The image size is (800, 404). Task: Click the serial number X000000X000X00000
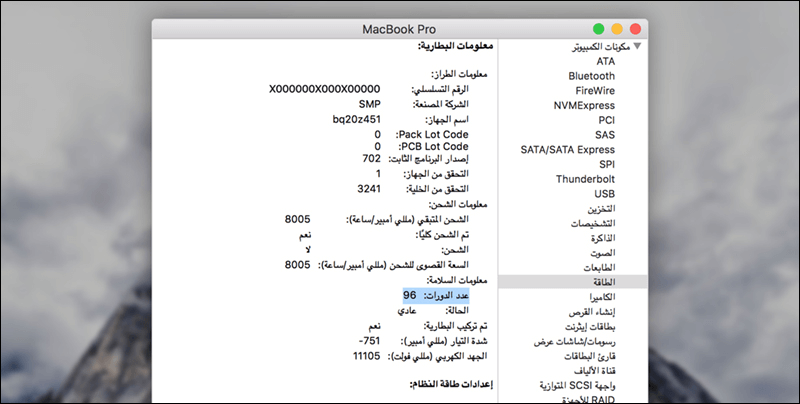click(324, 89)
